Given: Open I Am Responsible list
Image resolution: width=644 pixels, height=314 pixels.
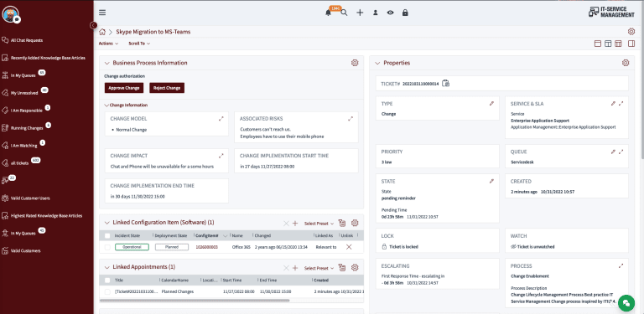Looking at the screenshot, I should 26,111.
